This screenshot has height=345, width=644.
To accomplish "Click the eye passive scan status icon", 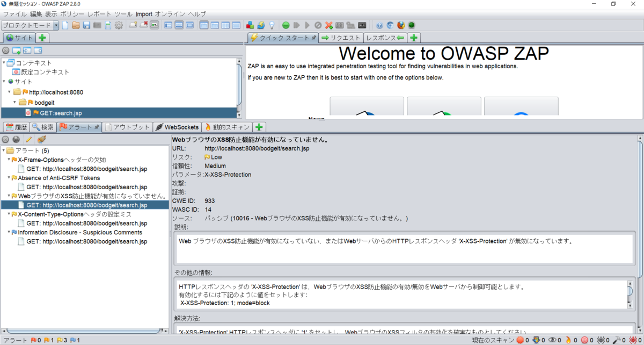I will pos(552,340).
